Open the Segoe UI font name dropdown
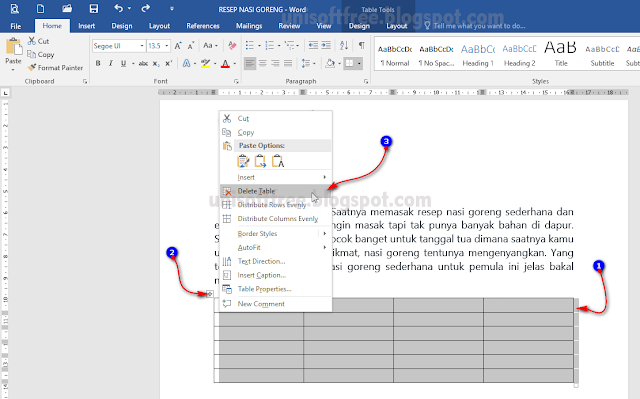The width and height of the screenshot is (640, 399). 142,46
